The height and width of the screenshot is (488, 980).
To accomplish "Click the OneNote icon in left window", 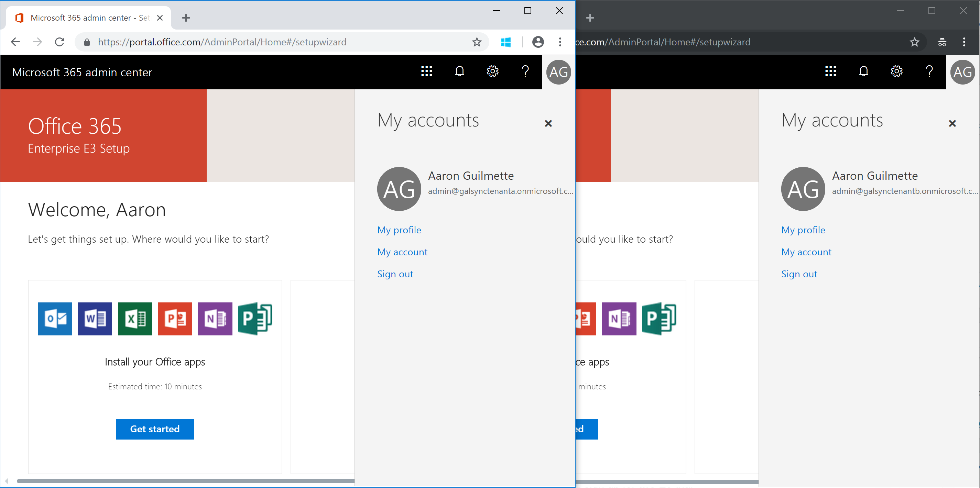I will [215, 319].
